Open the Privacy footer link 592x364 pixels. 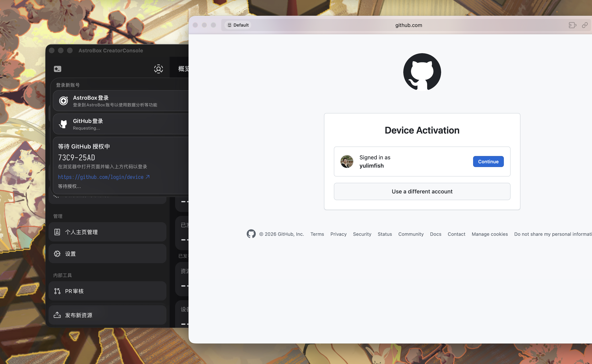tap(338, 234)
